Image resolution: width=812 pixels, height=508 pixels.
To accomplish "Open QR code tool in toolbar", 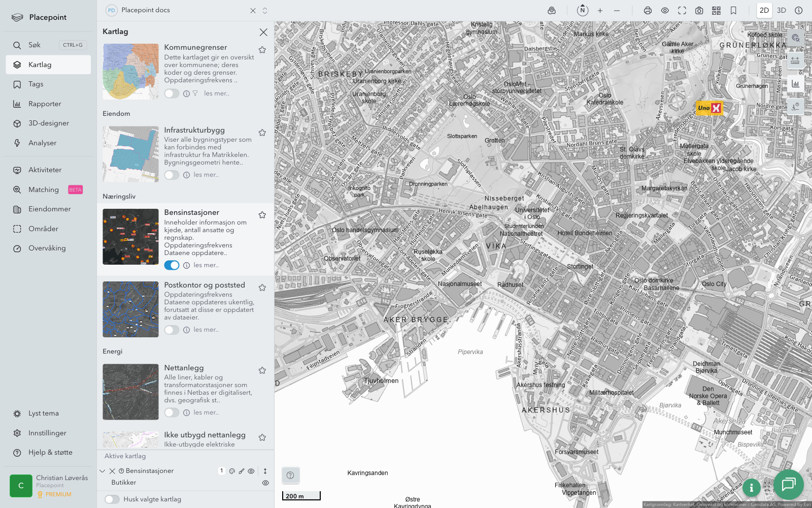I will (x=716, y=11).
